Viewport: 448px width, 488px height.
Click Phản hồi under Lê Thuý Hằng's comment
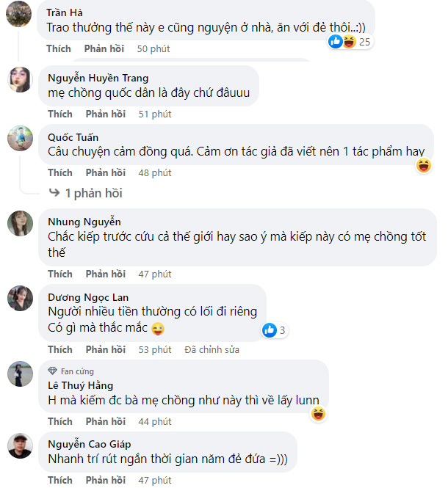(x=105, y=421)
